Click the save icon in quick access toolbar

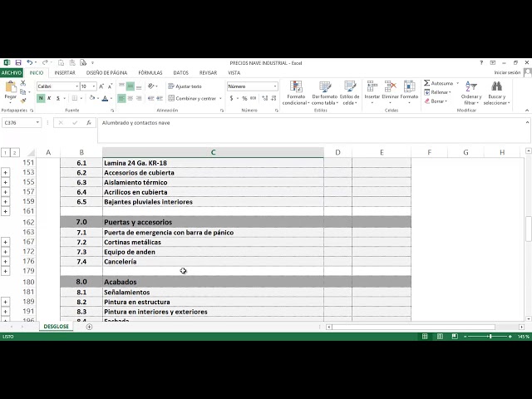pos(18,63)
